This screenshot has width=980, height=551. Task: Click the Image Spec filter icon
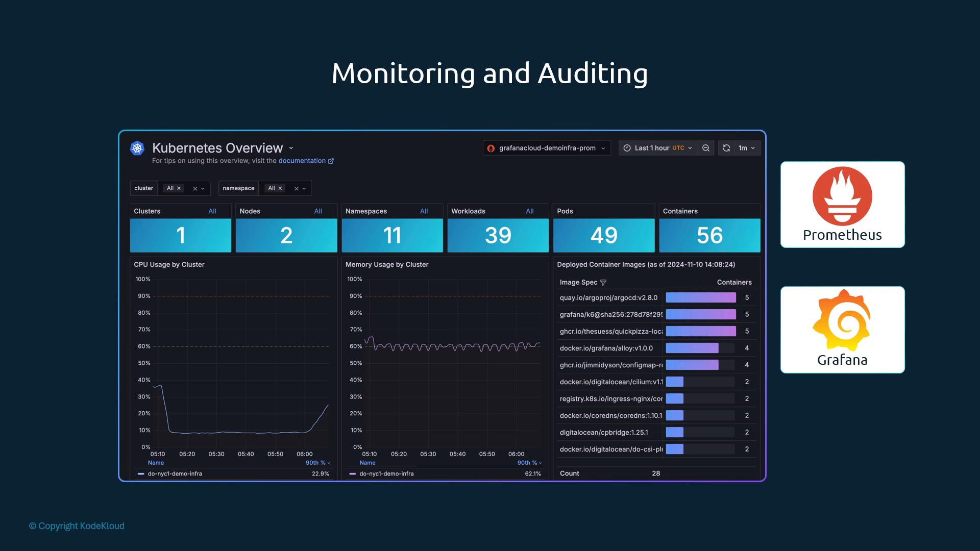(x=603, y=283)
